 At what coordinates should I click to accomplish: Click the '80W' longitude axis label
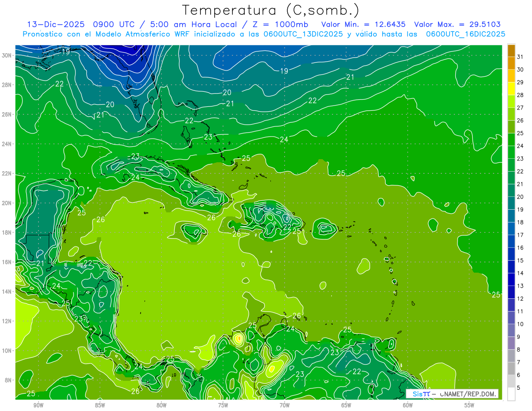[x=161, y=405]
